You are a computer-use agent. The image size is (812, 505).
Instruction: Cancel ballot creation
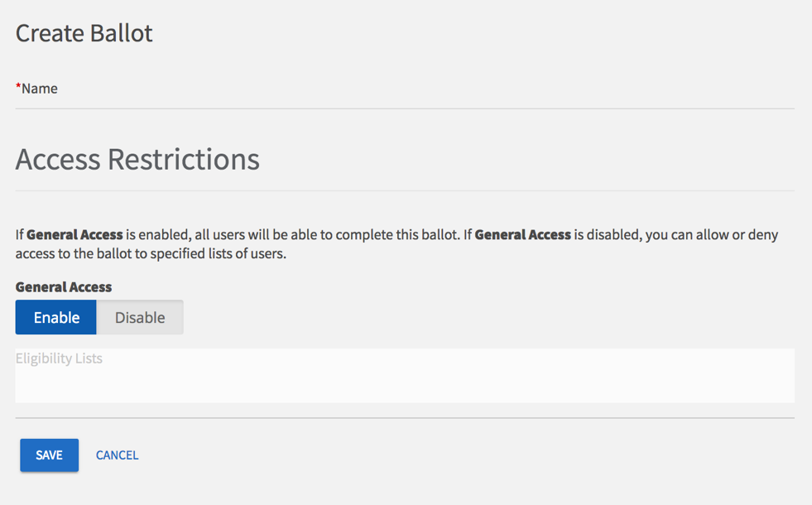[117, 455]
